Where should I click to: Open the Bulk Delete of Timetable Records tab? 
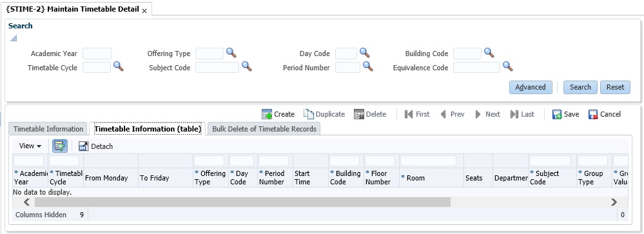point(264,129)
